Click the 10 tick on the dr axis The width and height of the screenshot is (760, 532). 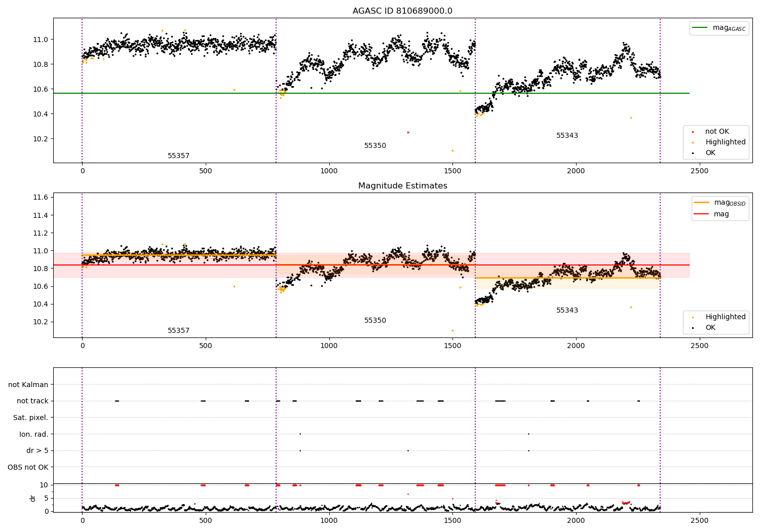pos(44,485)
